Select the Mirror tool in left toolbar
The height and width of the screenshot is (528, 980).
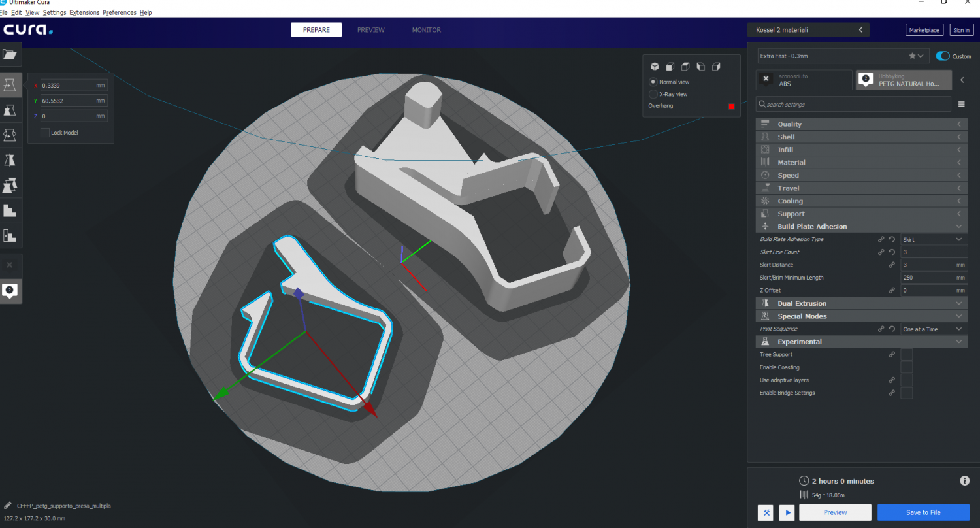[10, 160]
